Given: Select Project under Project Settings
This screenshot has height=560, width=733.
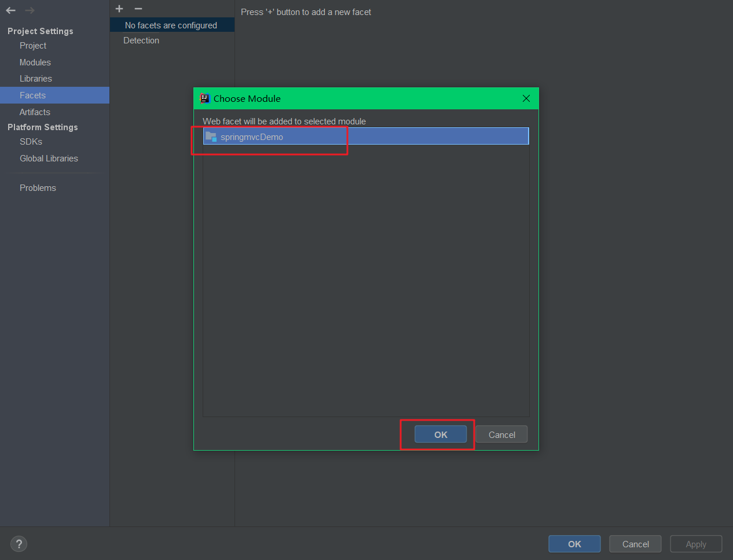Looking at the screenshot, I should coord(33,45).
